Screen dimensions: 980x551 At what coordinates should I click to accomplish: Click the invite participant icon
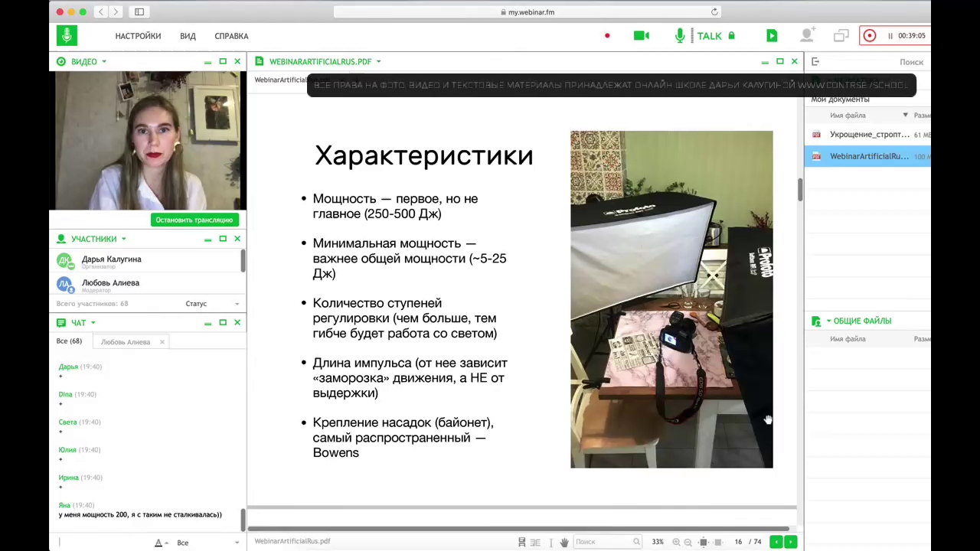[x=807, y=36]
